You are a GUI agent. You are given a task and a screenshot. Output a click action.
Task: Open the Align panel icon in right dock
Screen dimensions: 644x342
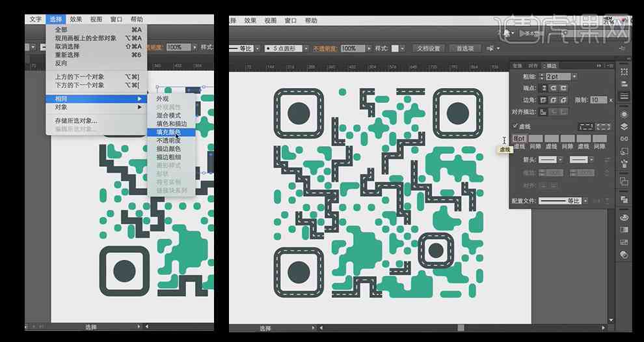[x=624, y=84]
